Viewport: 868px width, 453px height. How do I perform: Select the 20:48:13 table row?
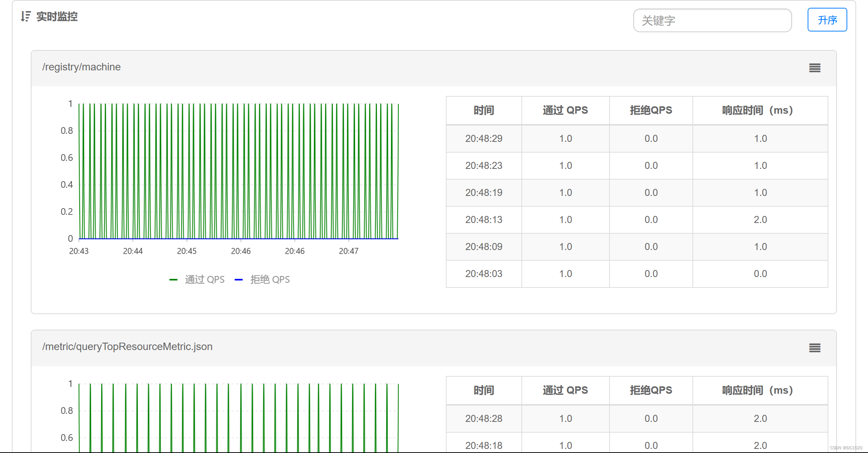(484, 220)
